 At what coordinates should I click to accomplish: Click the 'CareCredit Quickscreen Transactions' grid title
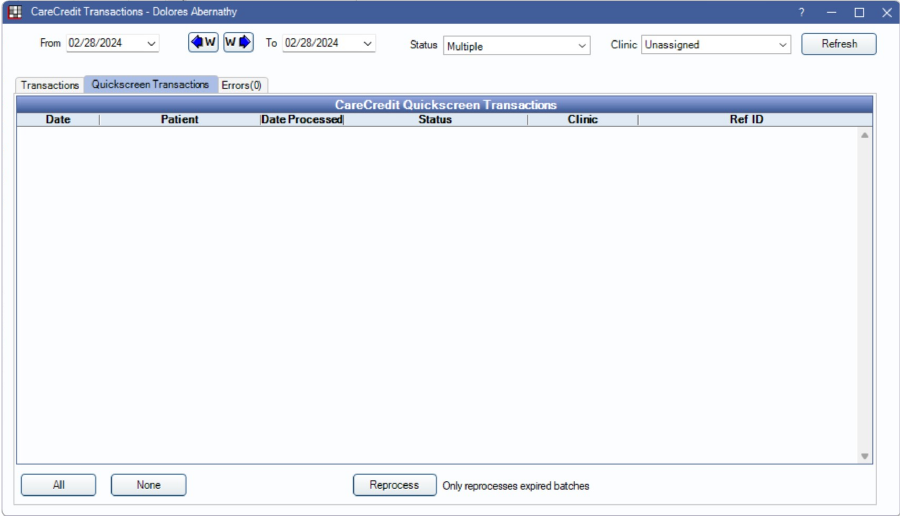(445, 105)
